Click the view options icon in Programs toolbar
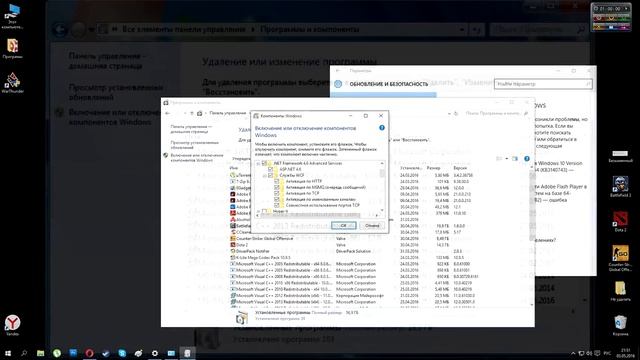Screen dimensions: 640x360 [500, 158]
